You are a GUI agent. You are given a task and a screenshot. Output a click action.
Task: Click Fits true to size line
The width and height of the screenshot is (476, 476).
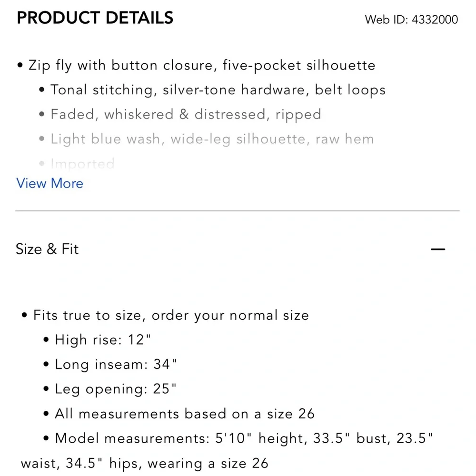[x=171, y=315]
